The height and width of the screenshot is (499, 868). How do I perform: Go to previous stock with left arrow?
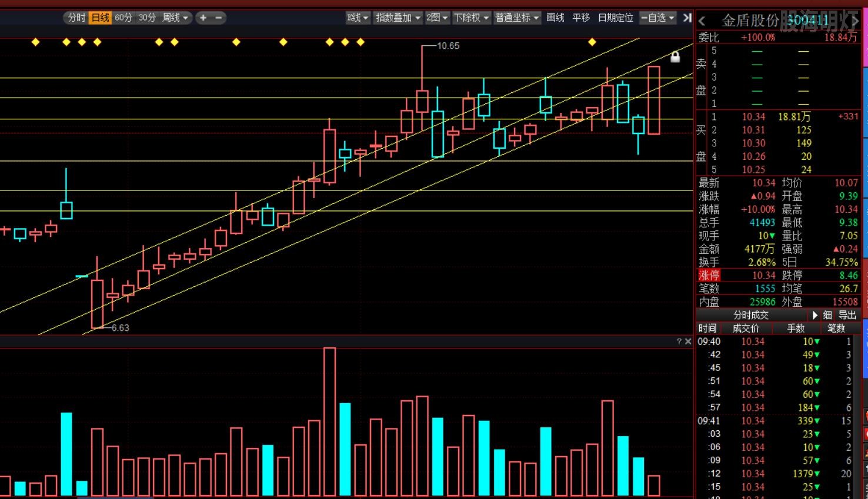(702, 21)
